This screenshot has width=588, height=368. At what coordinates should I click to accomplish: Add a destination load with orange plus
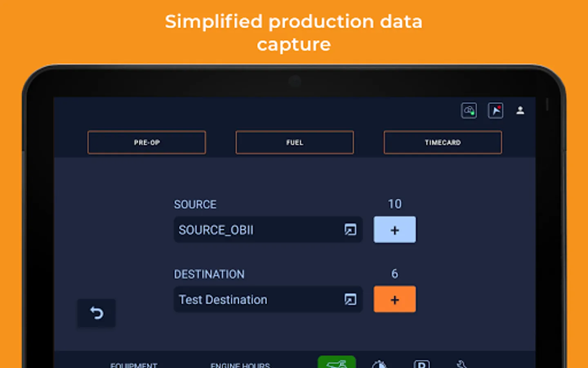click(394, 300)
